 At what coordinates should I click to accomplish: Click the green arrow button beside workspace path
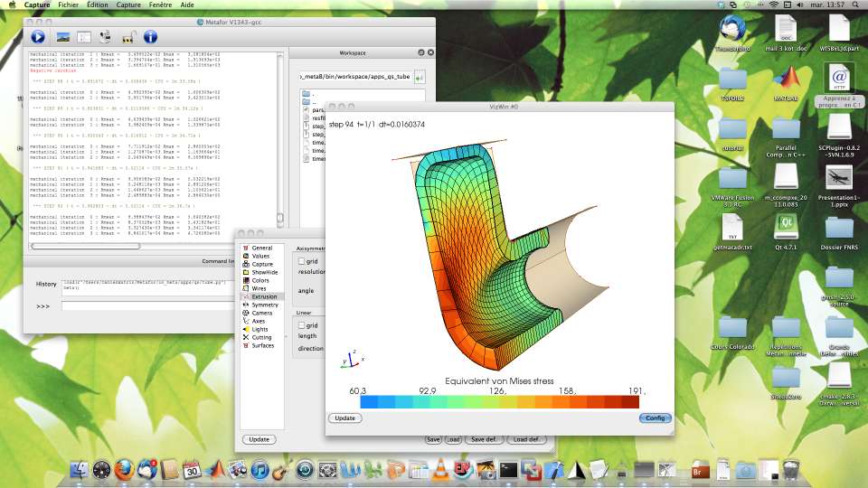point(419,78)
